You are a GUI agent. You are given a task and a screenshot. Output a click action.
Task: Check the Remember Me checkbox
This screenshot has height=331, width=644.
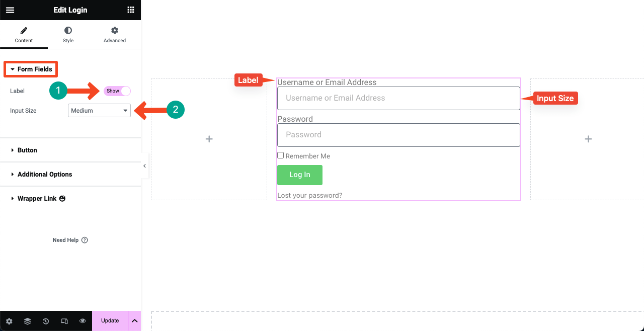click(281, 155)
